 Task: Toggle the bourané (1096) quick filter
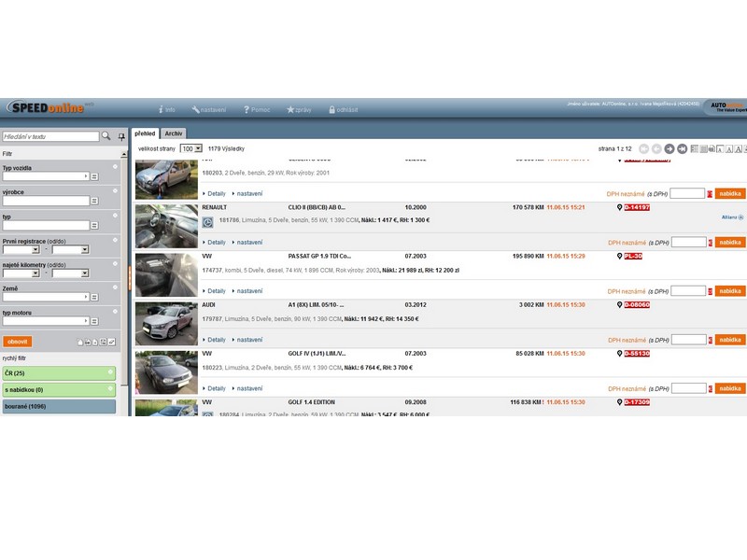pyautogui.click(x=59, y=406)
